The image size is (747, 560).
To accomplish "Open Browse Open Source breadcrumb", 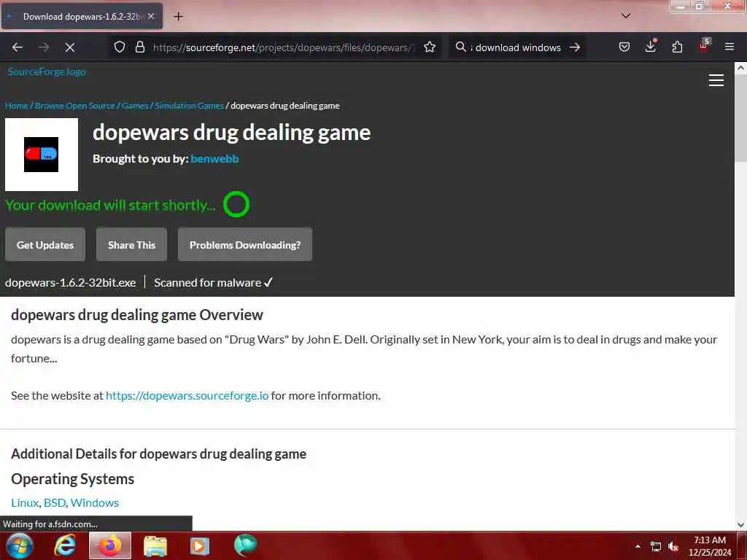I will pyautogui.click(x=75, y=106).
